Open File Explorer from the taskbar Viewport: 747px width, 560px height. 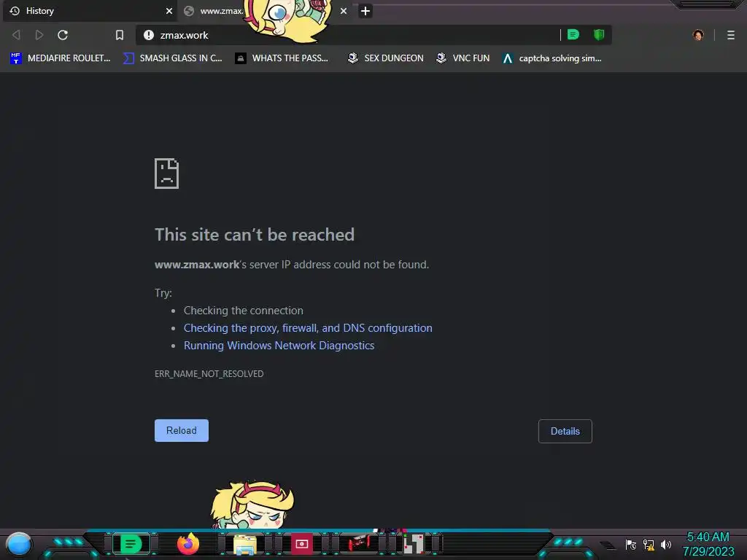tap(245, 545)
